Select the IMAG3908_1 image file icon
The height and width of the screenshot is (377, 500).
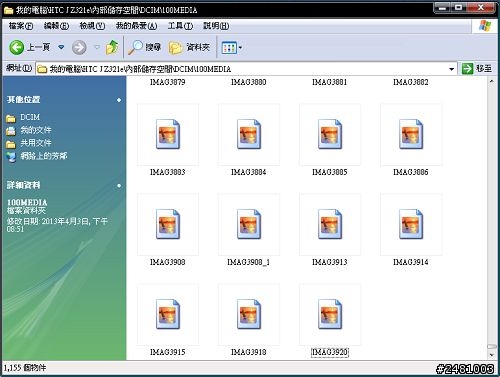[249, 224]
